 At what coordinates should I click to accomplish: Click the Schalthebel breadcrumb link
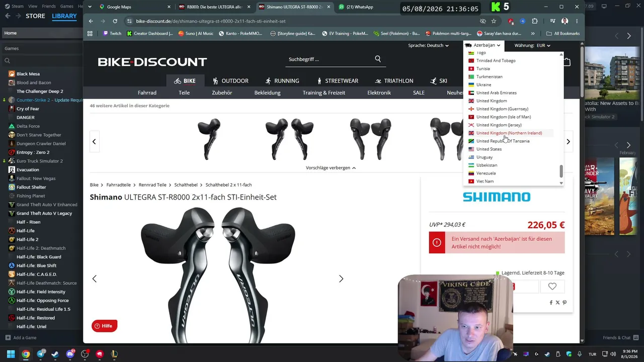pyautogui.click(x=186, y=185)
